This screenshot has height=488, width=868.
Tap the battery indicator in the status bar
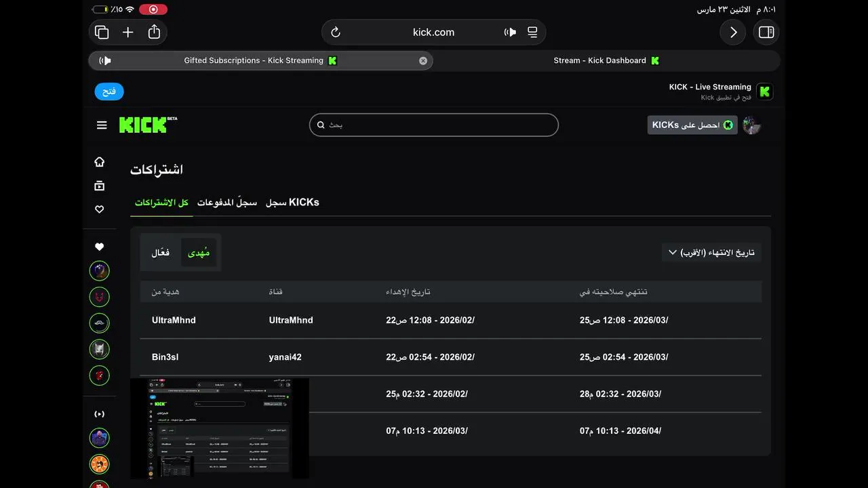click(100, 9)
